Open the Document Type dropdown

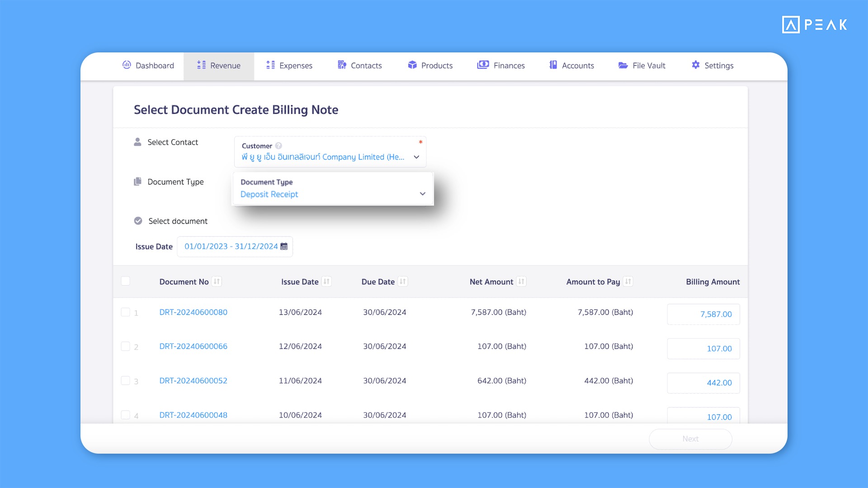pos(422,194)
